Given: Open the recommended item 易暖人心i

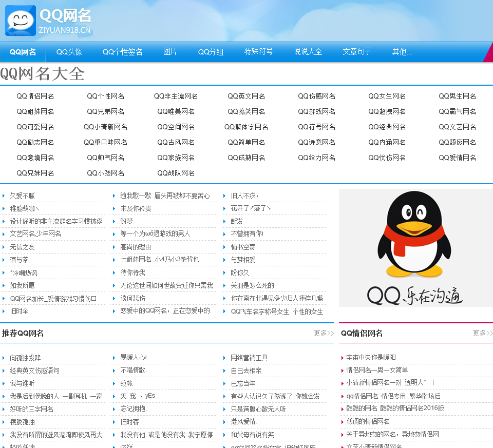Looking at the screenshot, I should tap(134, 358).
